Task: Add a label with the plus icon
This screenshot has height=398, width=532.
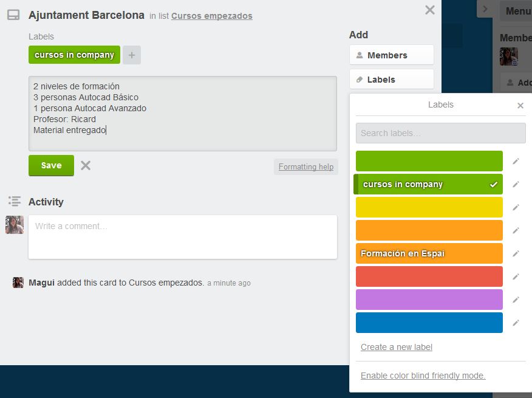Action: point(132,55)
